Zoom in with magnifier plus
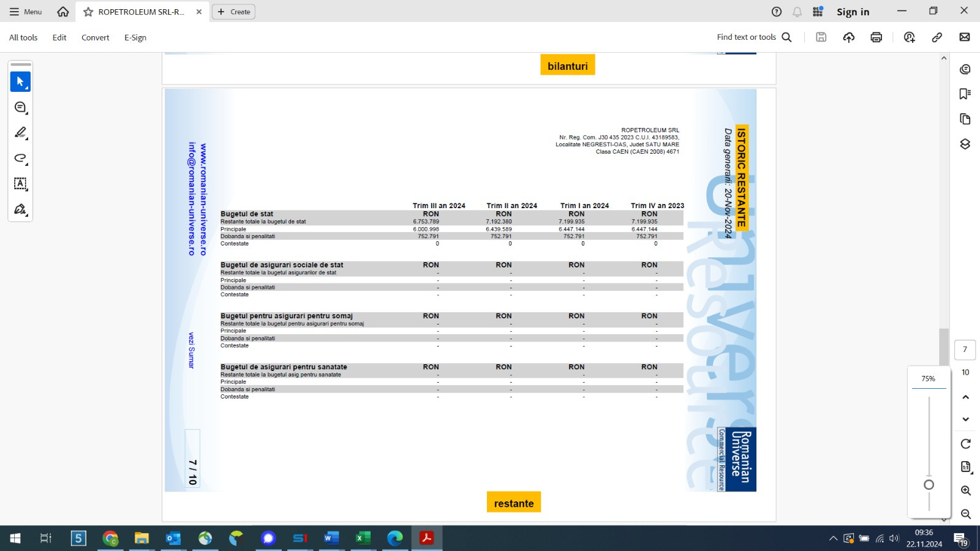 coord(966,490)
